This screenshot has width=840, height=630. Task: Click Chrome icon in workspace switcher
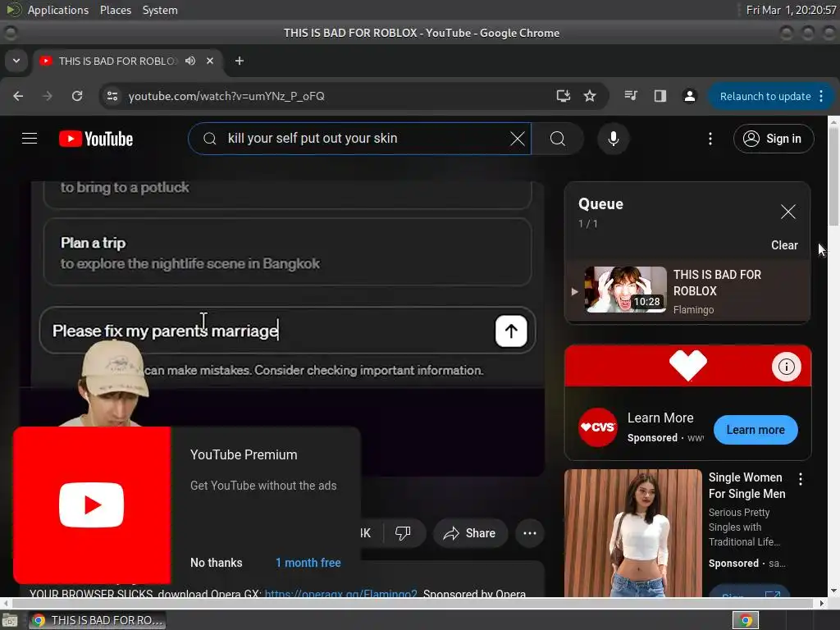(746, 620)
